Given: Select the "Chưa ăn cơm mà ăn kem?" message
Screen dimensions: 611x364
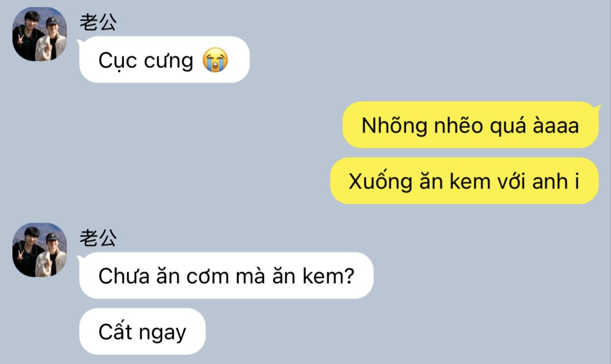Looking at the screenshot, I should [x=226, y=275].
